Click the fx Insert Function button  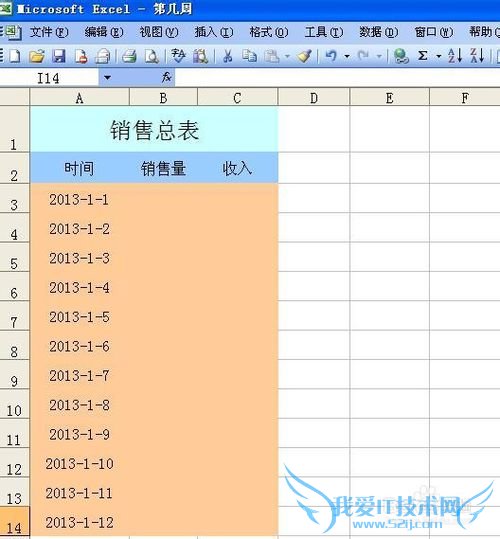pos(167,77)
